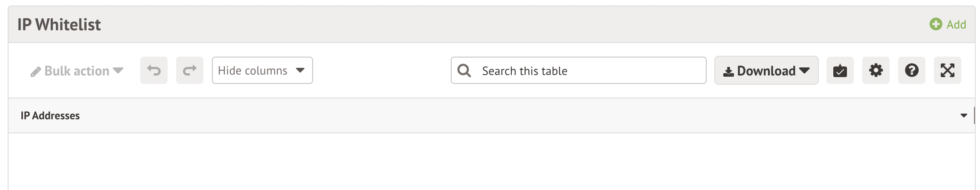Click the magnifying glass search icon
Viewport: 980px width, 190px height.
coord(464,71)
